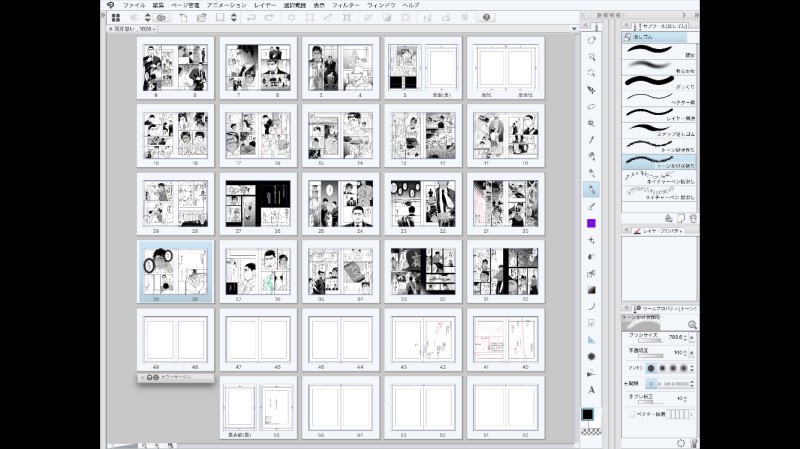This screenshot has height=449, width=800.
Task: Open the ファイル (File) menu
Action: click(134, 5)
